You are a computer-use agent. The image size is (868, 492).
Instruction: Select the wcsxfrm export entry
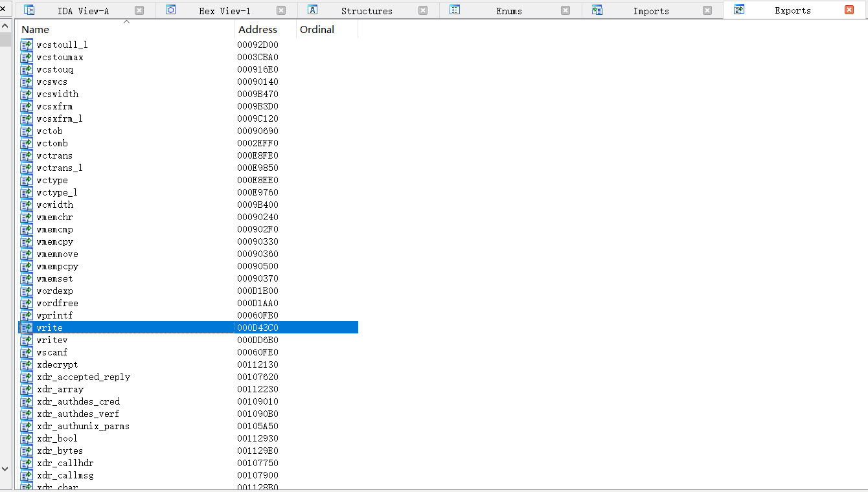(54, 106)
